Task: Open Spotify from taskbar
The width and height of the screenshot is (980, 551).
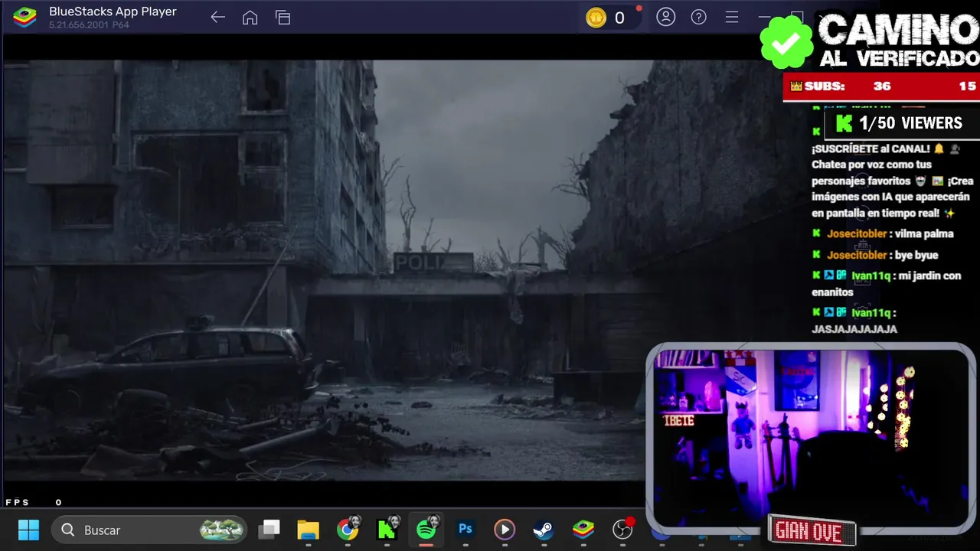Action: pyautogui.click(x=426, y=528)
